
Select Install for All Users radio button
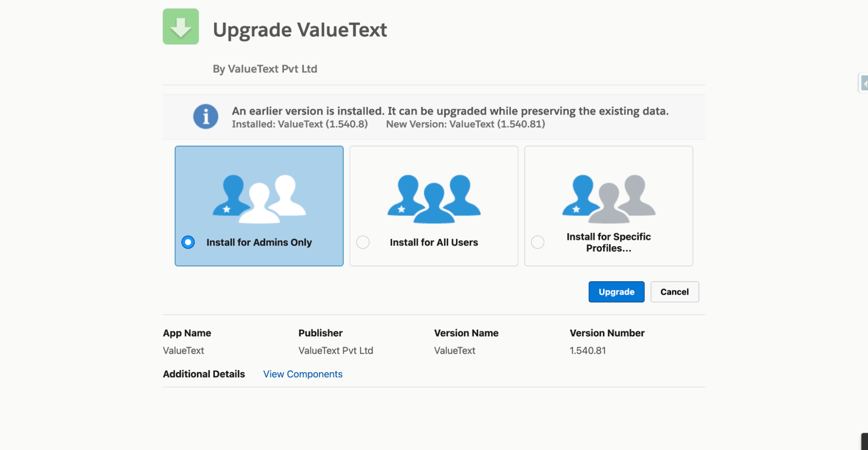pos(363,242)
